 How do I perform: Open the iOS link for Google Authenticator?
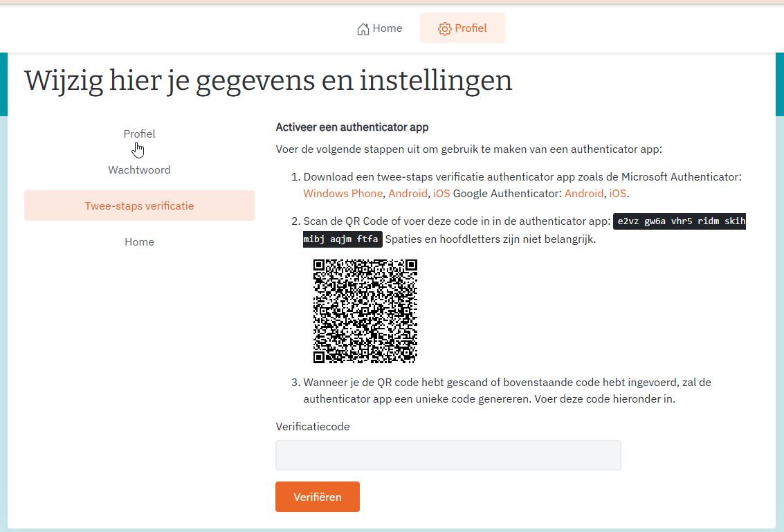(x=617, y=194)
